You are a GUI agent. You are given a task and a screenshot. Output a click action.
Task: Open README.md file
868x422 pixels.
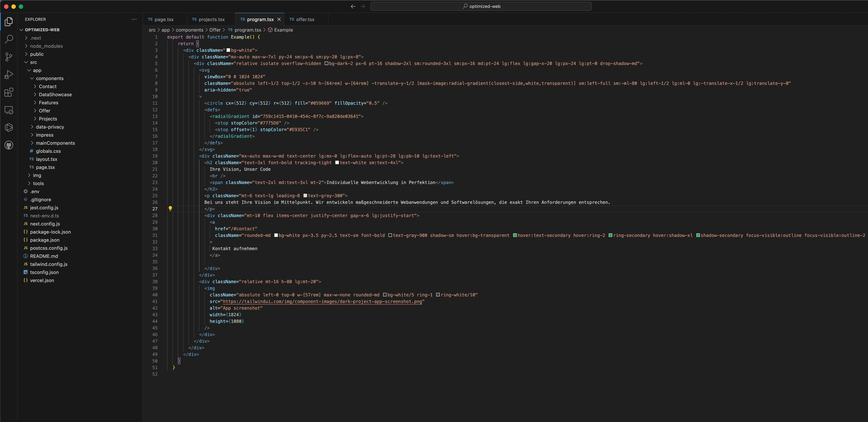click(80, 256)
